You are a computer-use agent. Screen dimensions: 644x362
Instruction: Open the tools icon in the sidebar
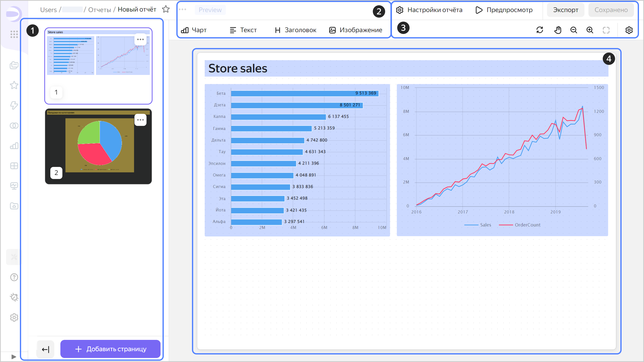14,257
